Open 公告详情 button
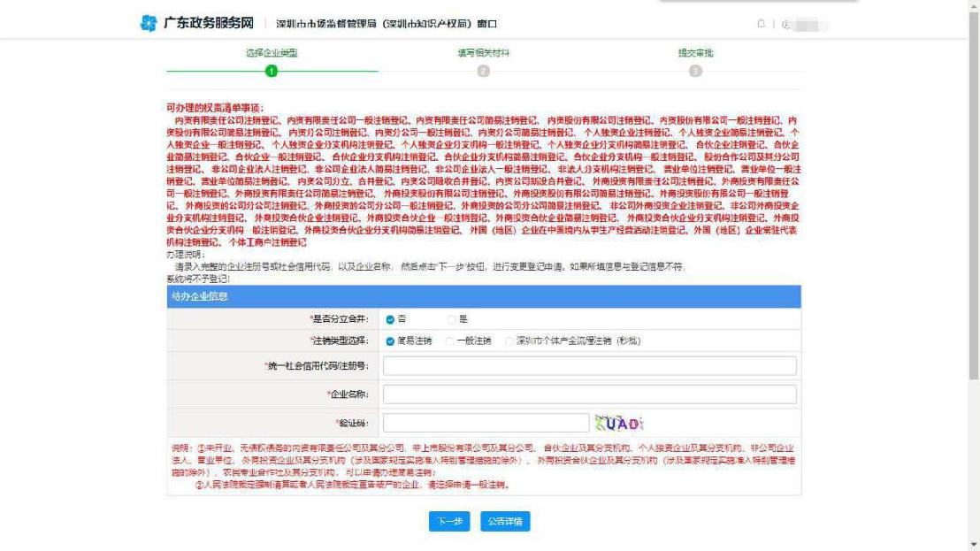Viewport: 980px width, 551px height. (x=505, y=522)
